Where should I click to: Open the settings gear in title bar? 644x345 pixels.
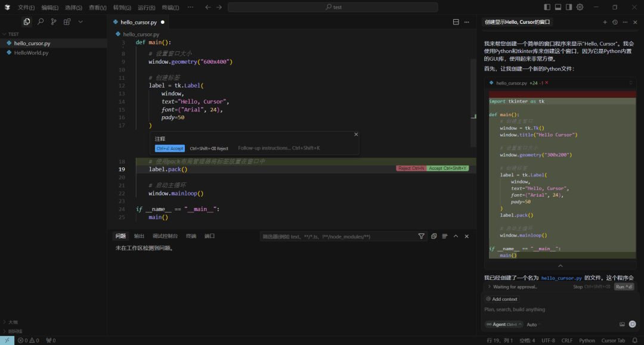[x=580, y=7]
